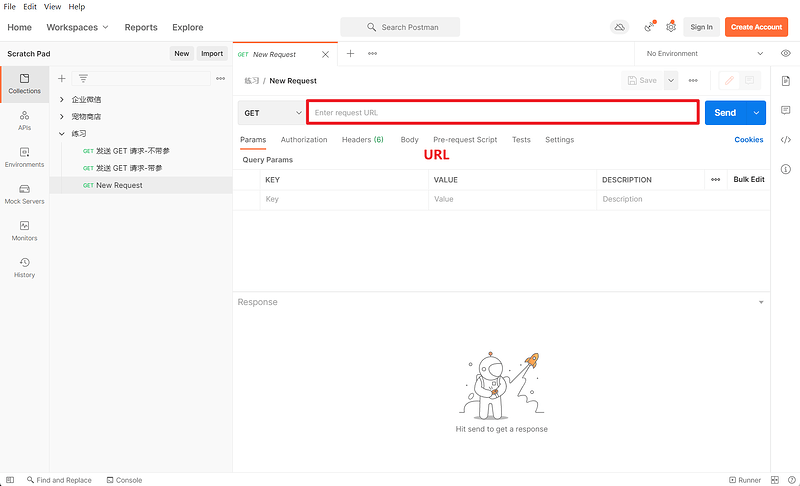Expand the 宠物商店 collection
This screenshot has height=486, width=800.
62,116
